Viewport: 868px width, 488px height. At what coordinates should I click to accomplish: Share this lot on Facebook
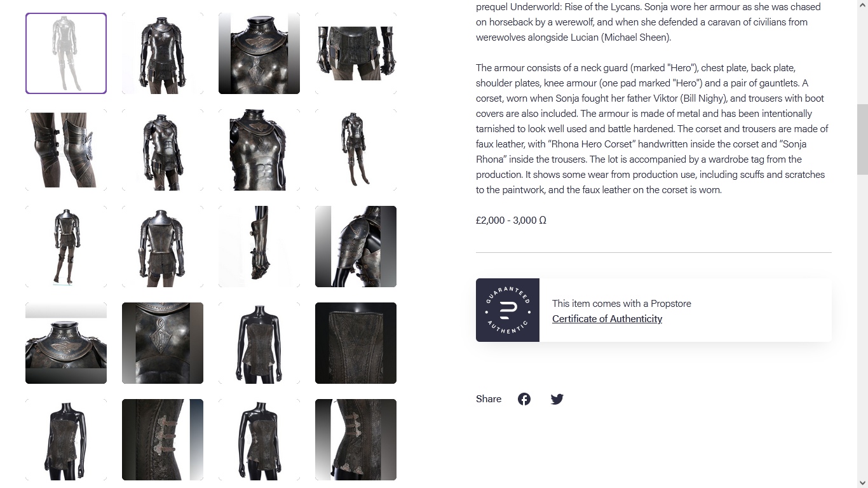524,399
